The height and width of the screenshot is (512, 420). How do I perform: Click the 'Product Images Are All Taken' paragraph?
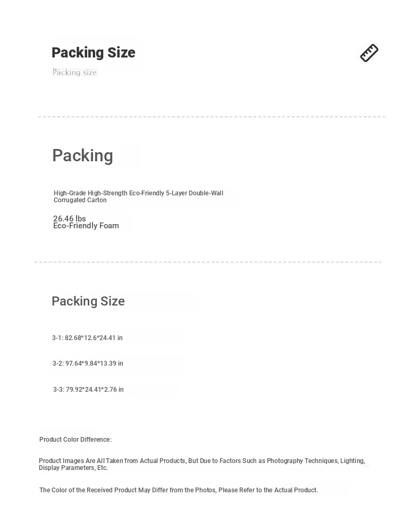[x=202, y=464]
